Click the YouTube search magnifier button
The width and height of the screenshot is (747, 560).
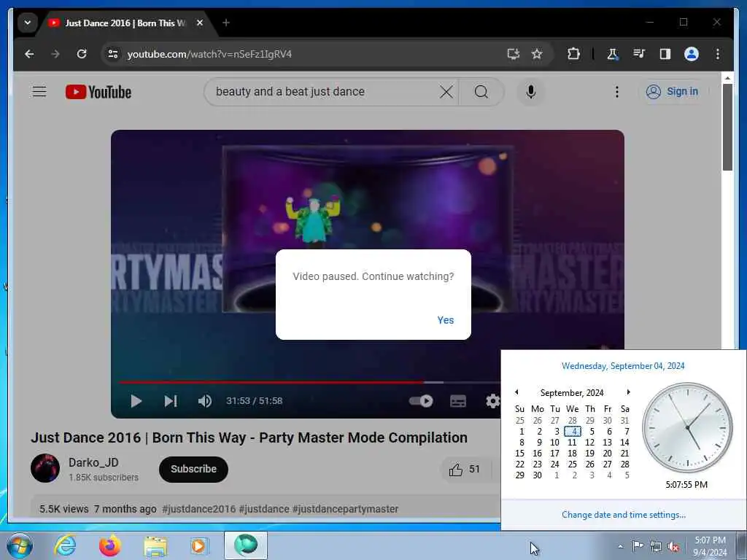point(481,91)
